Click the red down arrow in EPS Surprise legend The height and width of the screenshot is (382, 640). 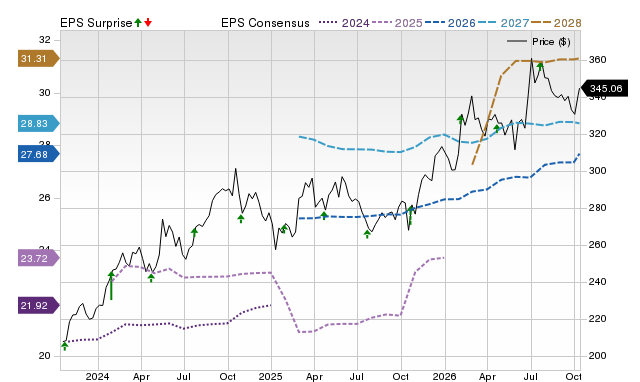[x=148, y=22]
